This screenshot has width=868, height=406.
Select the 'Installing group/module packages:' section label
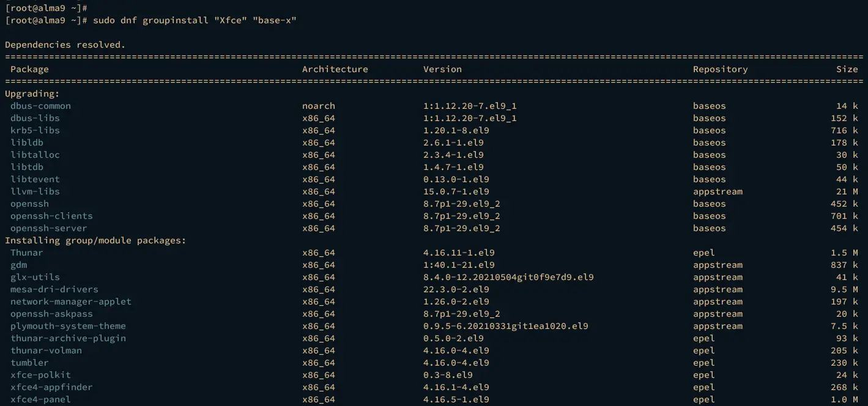pyautogui.click(x=95, y=240)
